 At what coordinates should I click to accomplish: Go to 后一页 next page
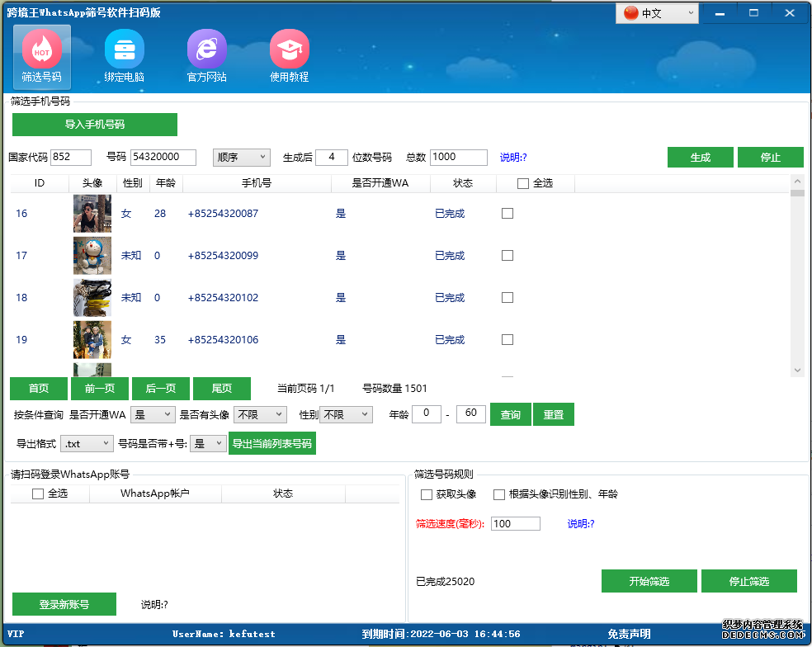coord(161,389)
